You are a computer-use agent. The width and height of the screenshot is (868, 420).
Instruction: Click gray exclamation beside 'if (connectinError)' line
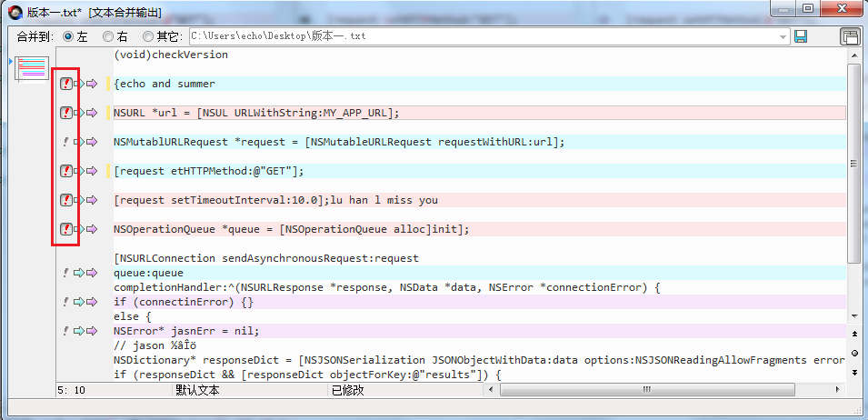point(65,302)
